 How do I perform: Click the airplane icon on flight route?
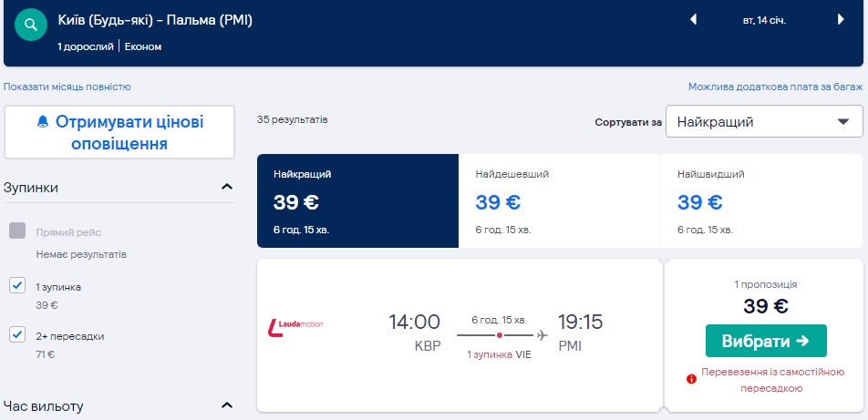(x=542, y=334)
